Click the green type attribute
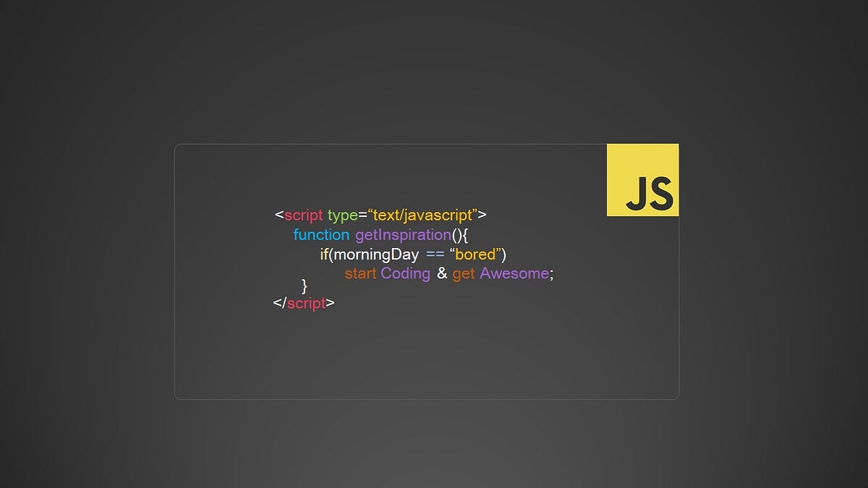The image size is (868, 488). (343, 215)
